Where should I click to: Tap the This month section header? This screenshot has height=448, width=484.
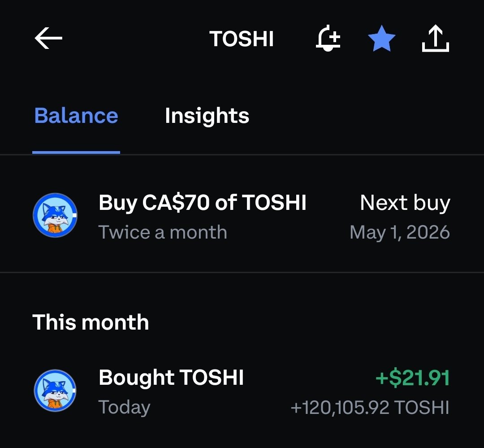tap(91, 322)
